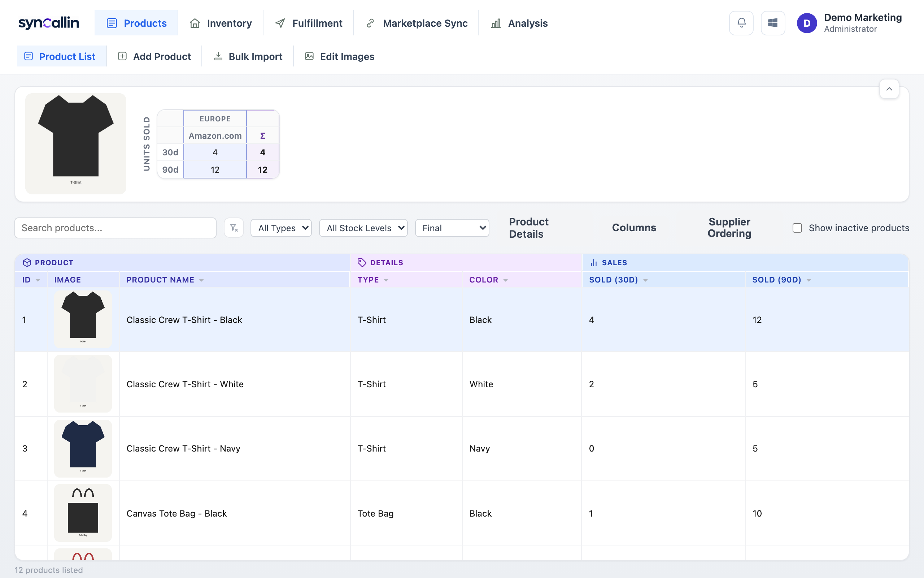The width and height of the screenshot is (924, 578).
Task: Click the notification bell icon
Action: tap(741, 23)
